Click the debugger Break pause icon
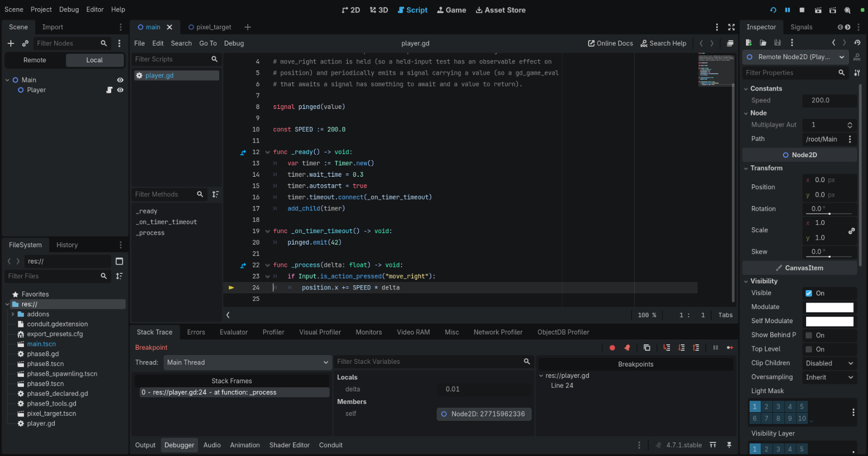This screenshot has width=868, height=456. click(716, 348)
